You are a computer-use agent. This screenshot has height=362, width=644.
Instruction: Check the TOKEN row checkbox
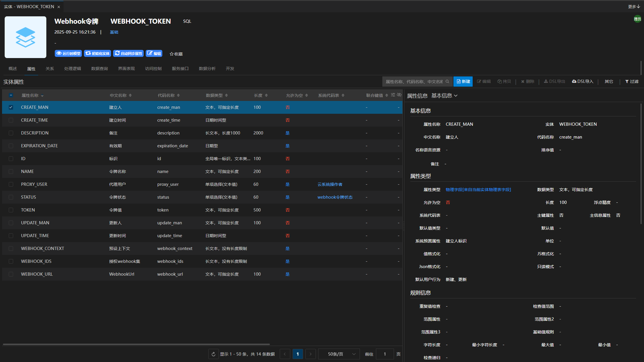11,210
